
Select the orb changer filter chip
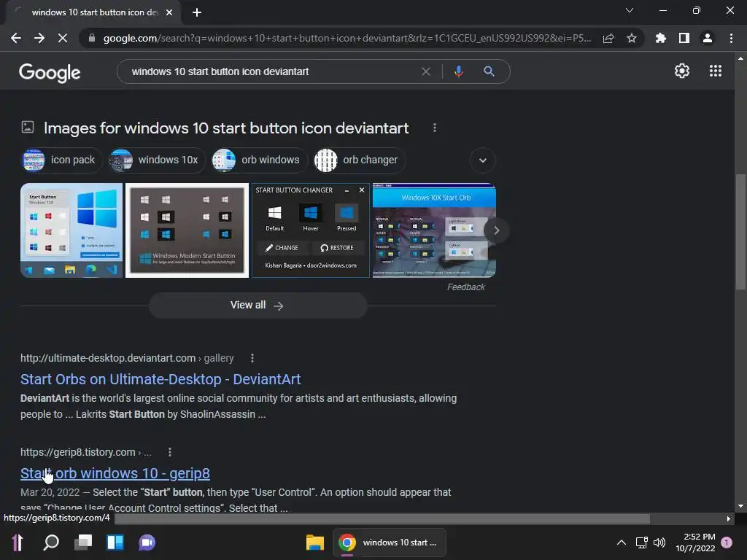pyautogui.click(x=359, y=160)
